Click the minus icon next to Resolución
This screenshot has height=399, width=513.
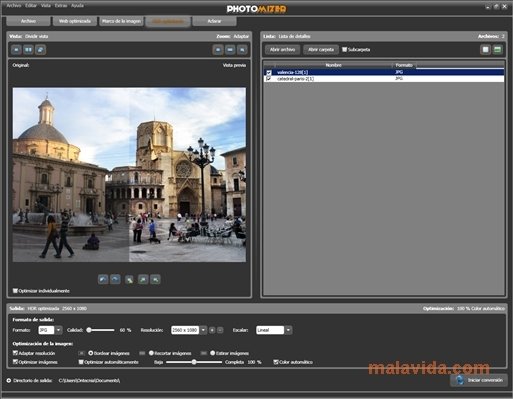coord(220,330)
